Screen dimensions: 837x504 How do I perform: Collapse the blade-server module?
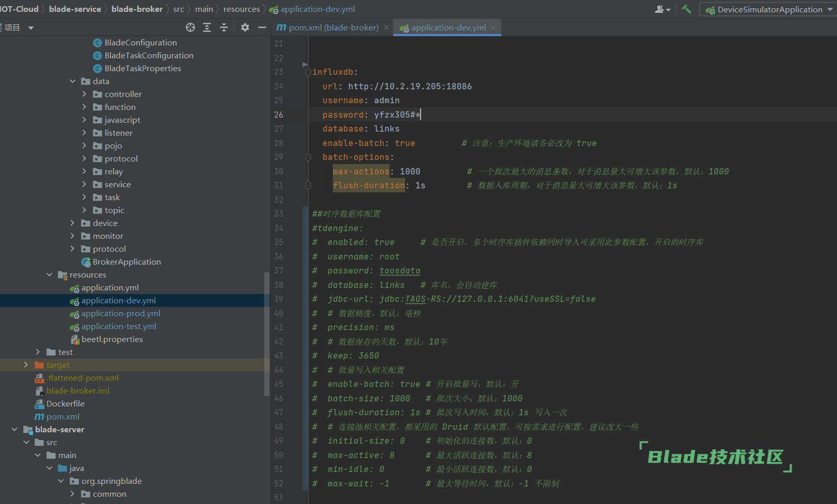[14, 429]
